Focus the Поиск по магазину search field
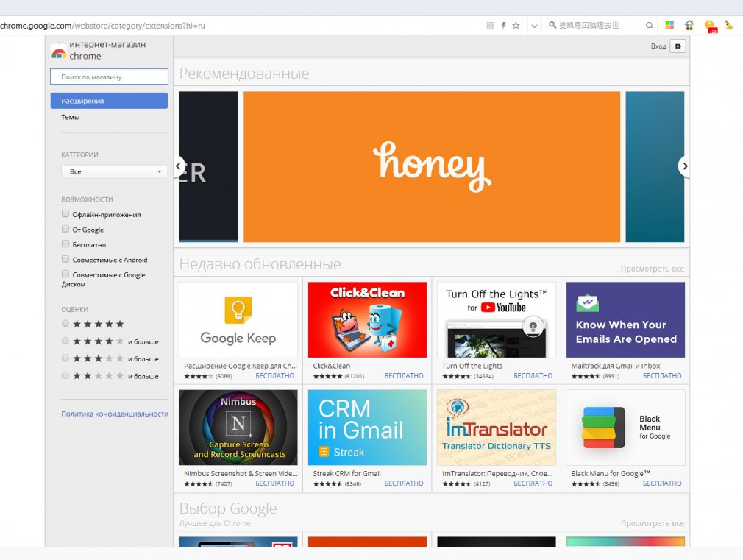743x560 pixels. click(x=109, y=77)
